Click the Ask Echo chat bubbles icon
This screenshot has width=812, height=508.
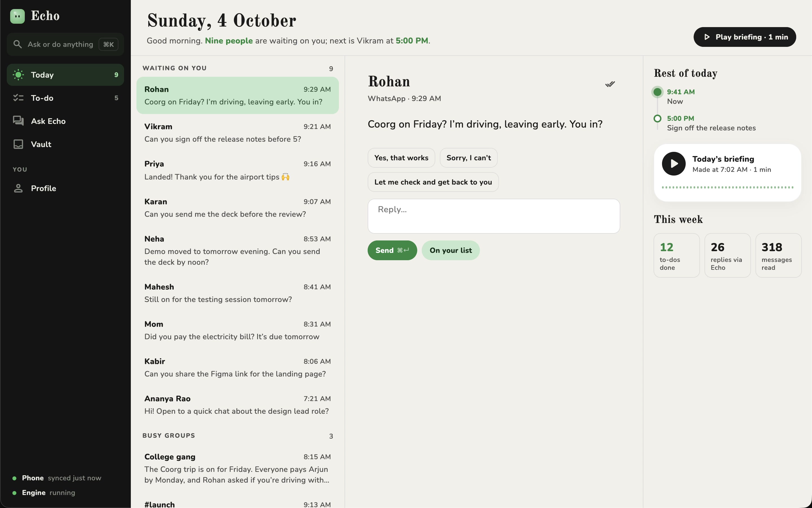(x=18, y=121)
